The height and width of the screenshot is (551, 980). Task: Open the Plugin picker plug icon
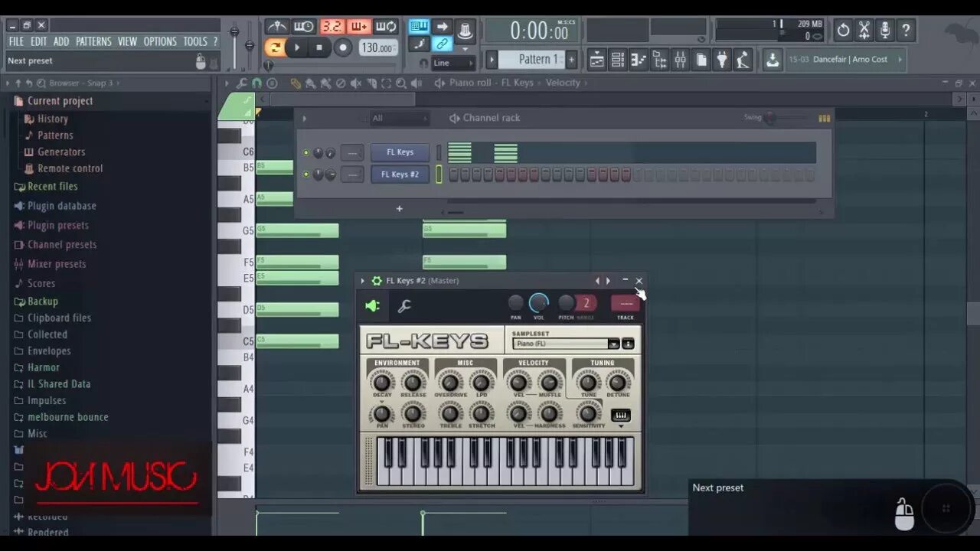(721, 60)
